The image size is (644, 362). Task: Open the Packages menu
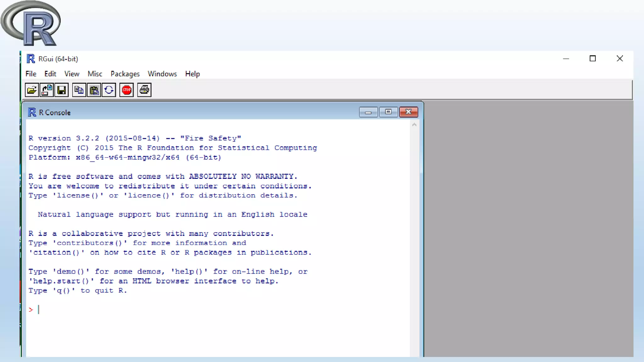point(125,74)
